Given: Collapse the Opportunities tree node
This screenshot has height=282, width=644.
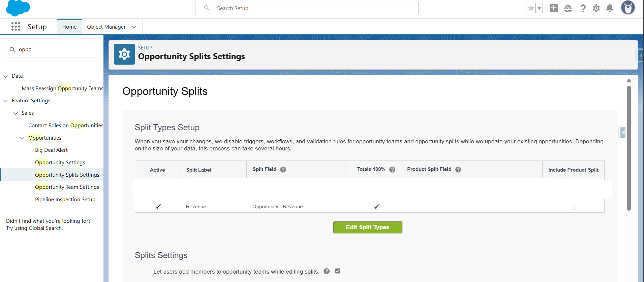Looking at the screenshot, I should [x=22, y=138].
